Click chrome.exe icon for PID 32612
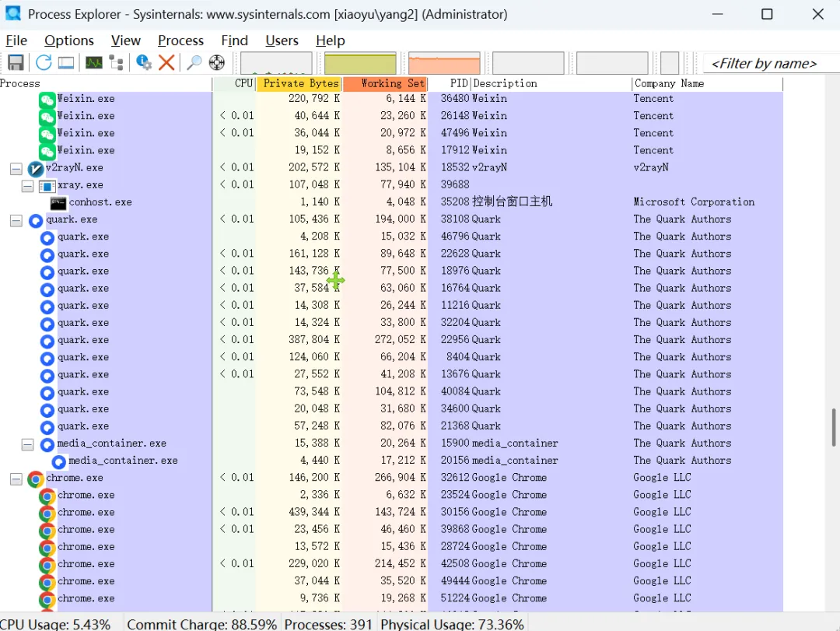 (x=35, y=479)
